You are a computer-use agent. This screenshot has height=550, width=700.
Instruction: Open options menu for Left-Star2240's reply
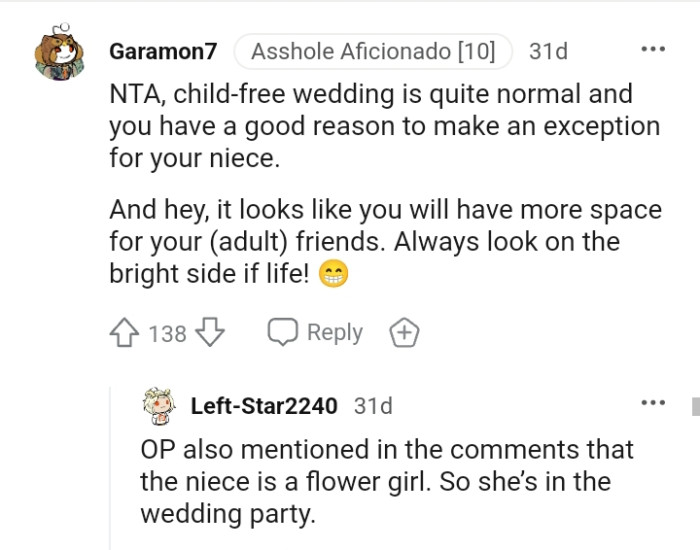click(652, 403)
